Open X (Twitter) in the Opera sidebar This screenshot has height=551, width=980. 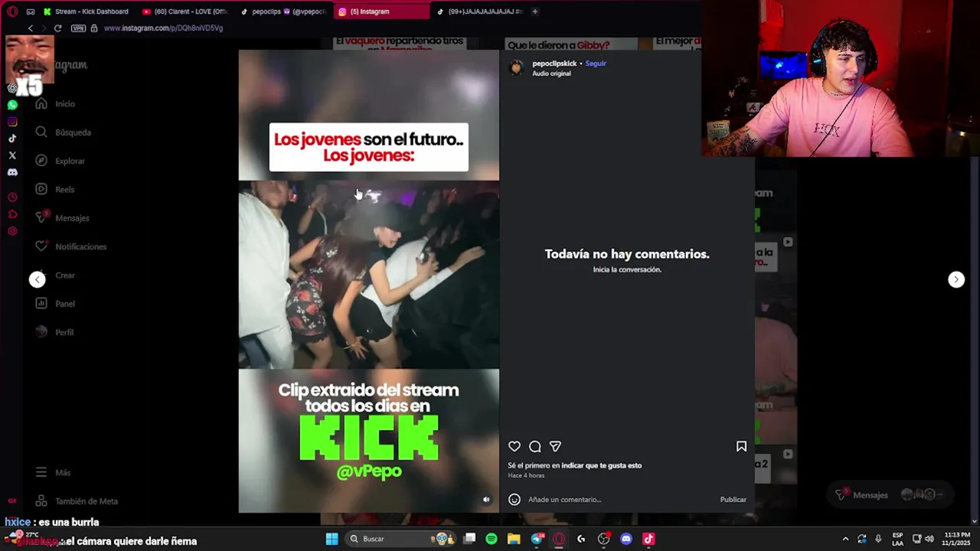[12, 155]
